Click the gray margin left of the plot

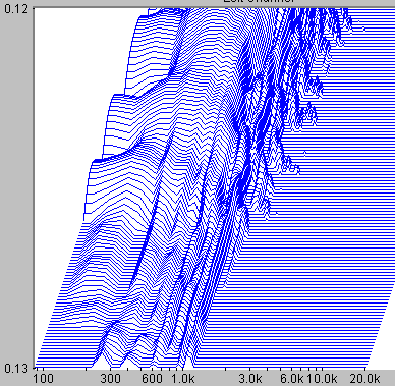(17, 187)
